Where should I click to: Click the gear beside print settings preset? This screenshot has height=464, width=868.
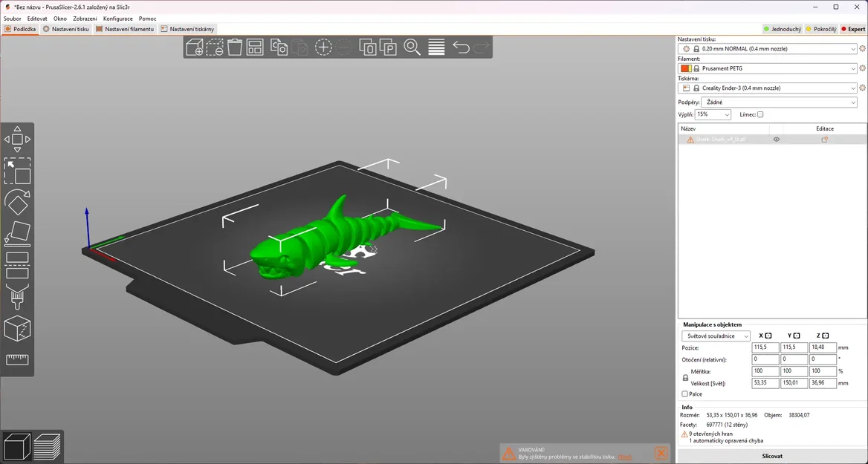862,49
